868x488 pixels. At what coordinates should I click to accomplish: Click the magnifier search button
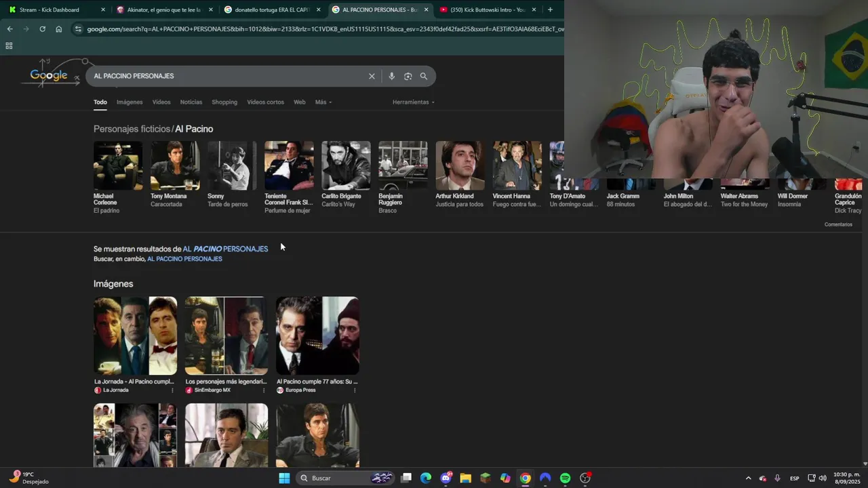click(424, 76)
